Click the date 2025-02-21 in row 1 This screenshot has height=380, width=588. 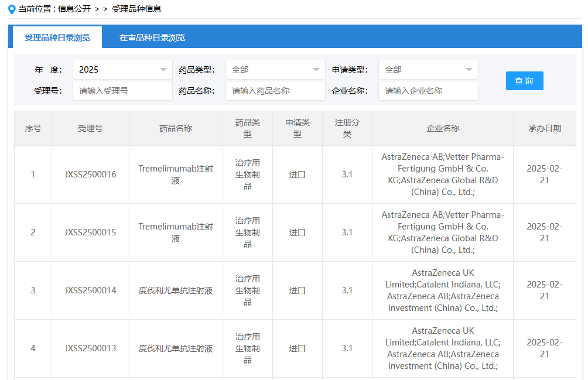click(x=545, y=174)
